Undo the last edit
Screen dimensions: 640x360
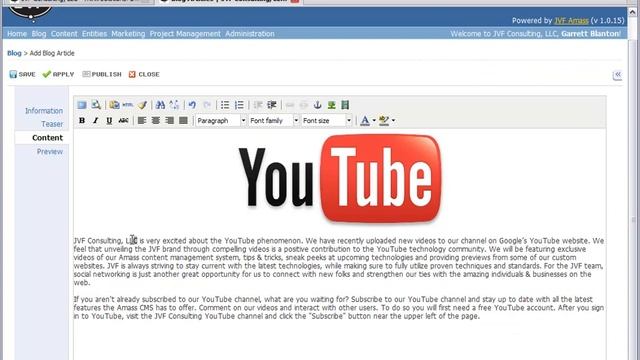192,105
